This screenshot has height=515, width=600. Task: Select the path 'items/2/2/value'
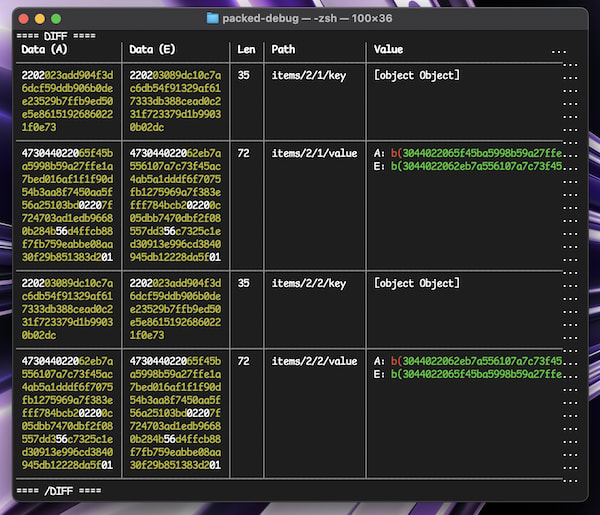tap(315, 361)
